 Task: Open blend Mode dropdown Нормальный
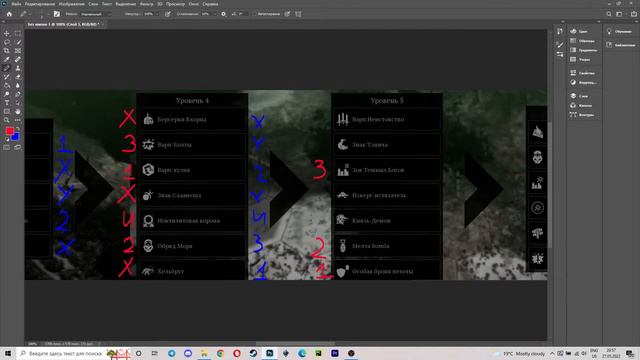(x=96, y=14)
